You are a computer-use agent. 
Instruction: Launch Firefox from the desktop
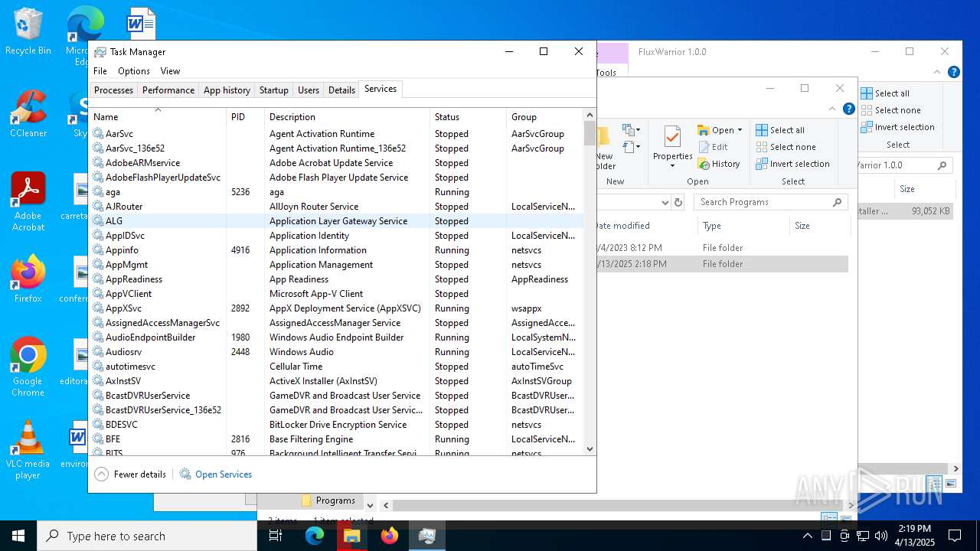click(28, 279)
